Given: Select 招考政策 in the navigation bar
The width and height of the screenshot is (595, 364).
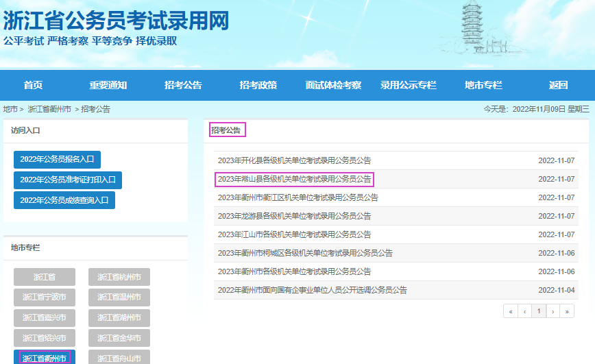Looking at the screenshot, I should tap(258, 85).
